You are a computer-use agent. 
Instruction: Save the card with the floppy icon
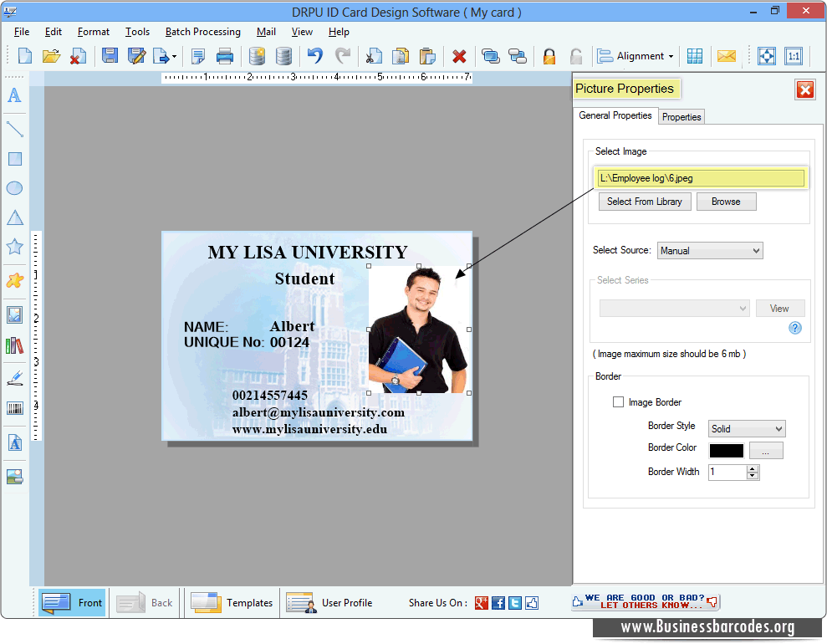tap(110, 56)
